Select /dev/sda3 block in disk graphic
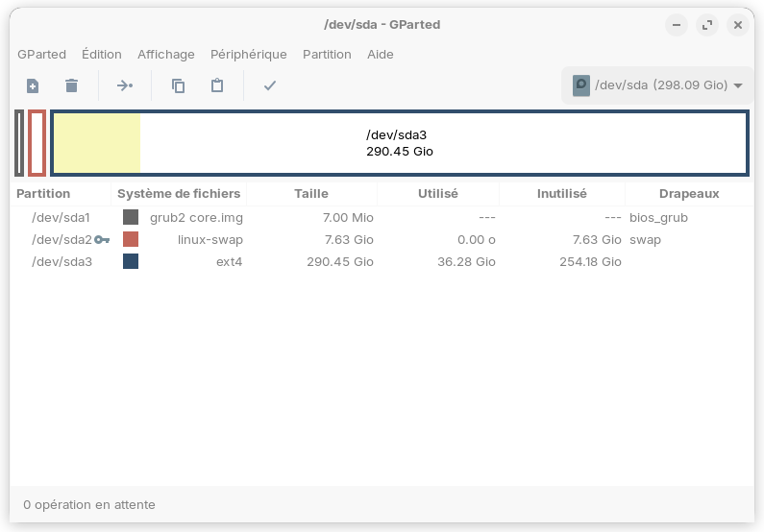The image size is (764, 532). [x=399, y=143]
